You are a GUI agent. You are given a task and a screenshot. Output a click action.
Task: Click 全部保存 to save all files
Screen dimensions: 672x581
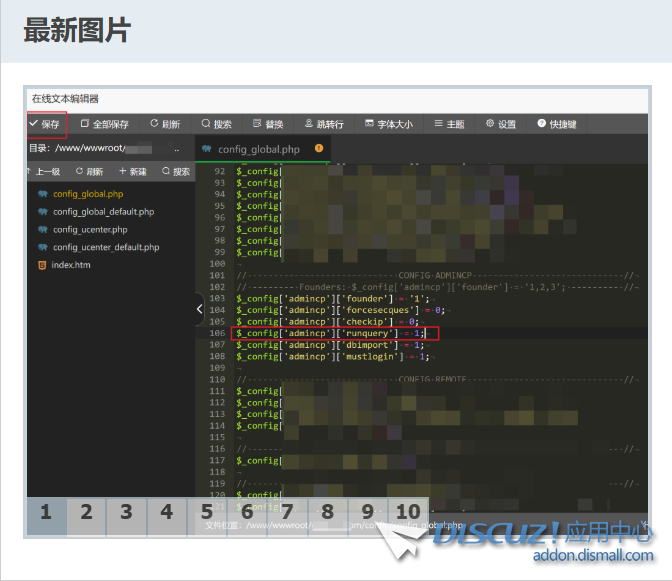pos(104,124)
